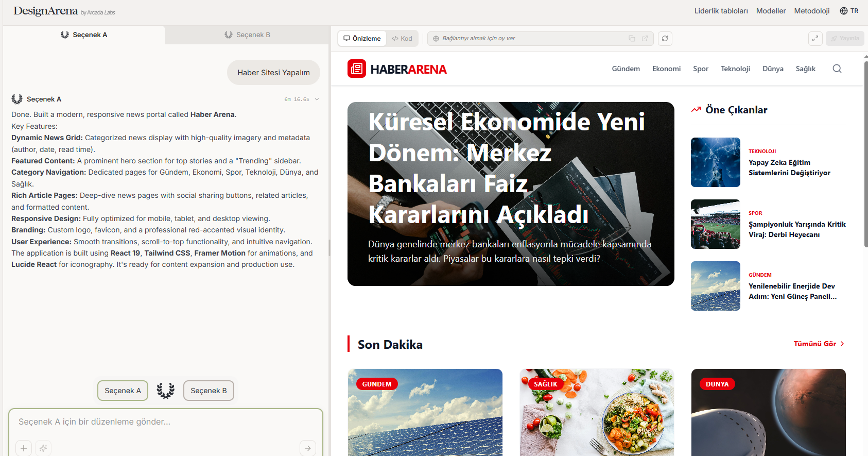Open the Teknoloji category
Viewport: 868px width, 456px height.
(x=735, y=69)
